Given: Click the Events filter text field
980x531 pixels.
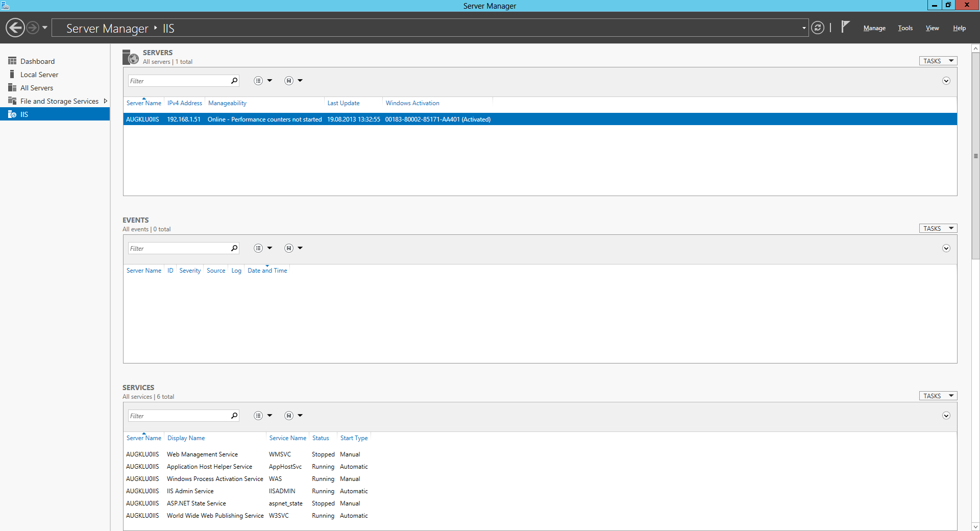Looking at the screenshot, I should click(179, 248).
